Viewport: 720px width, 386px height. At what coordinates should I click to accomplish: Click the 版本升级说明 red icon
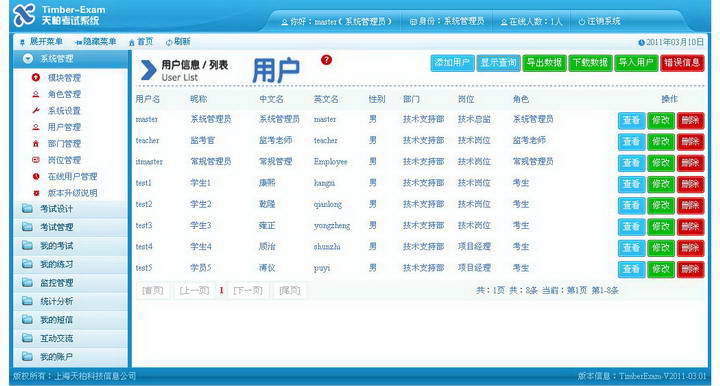point(36,193)
